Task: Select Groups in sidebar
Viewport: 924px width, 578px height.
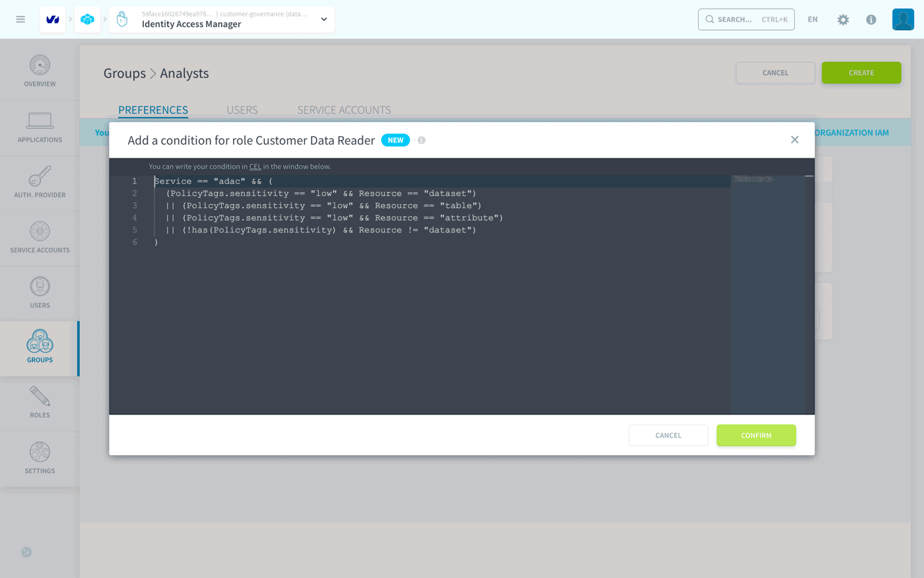Action: pyautogui.click(x=40, y=349)
